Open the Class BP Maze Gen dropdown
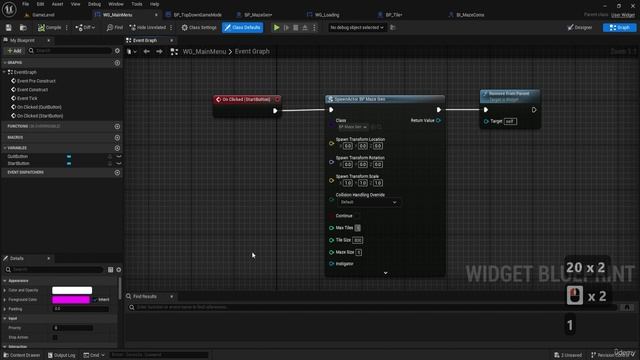Image resolution: width=640 pixels, height=360 pixels. (x=353, y=127)
